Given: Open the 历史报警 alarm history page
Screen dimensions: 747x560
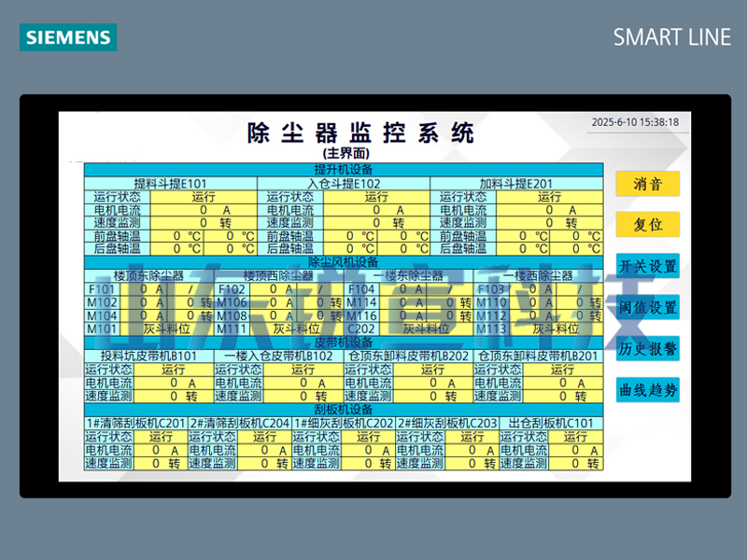Looking at the screenshot, I should [x=647, y=348].
